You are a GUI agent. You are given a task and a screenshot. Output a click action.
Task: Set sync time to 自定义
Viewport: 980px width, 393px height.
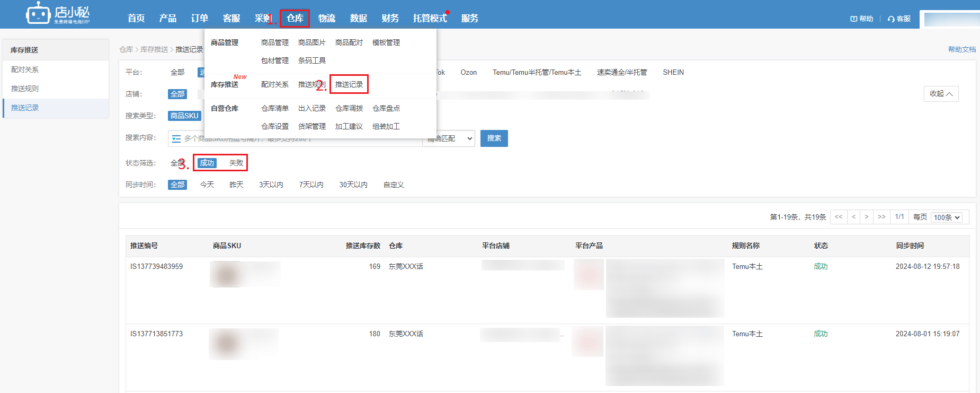point(394,185)
